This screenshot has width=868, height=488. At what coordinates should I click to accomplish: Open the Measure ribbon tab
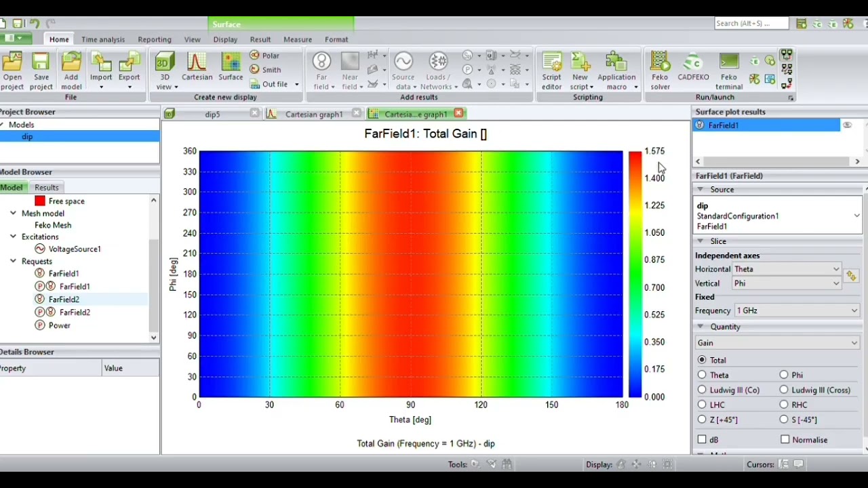coord(298,39)
